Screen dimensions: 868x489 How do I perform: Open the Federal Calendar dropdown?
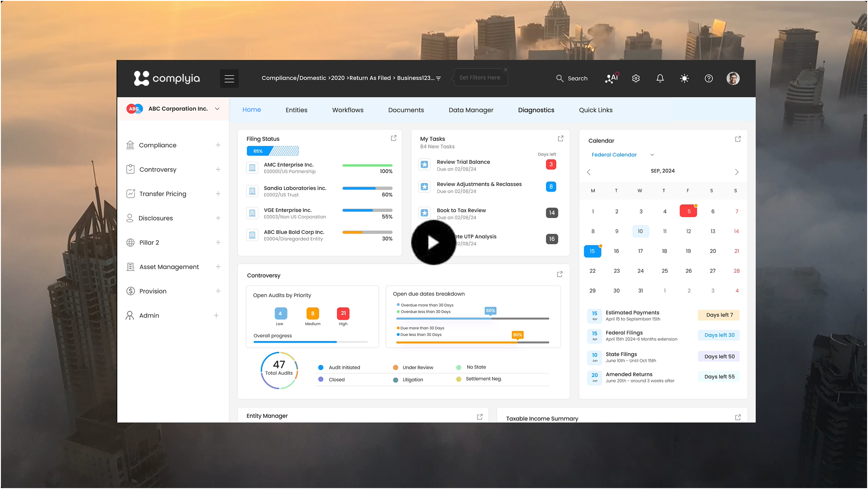652,155
